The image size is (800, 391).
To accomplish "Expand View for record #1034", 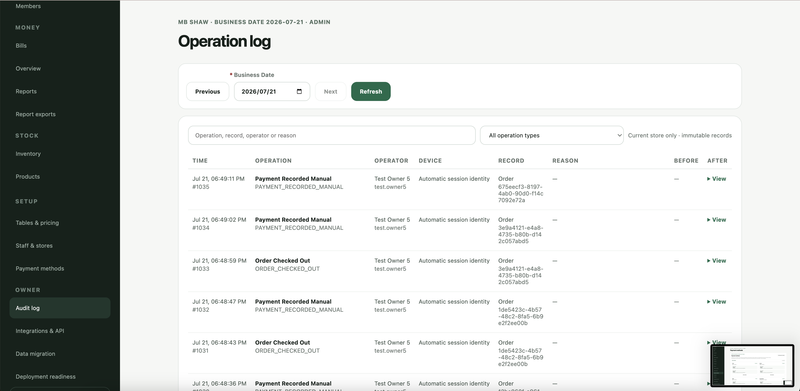I will point(716,219).
